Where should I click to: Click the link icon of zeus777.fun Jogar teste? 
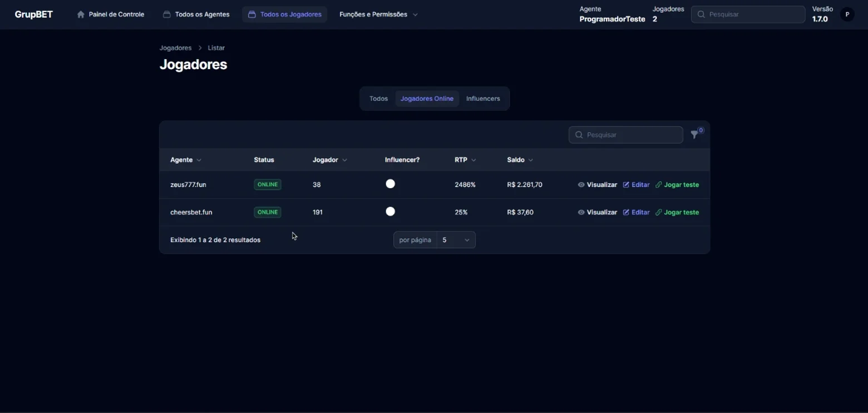[x=659, y=185]
